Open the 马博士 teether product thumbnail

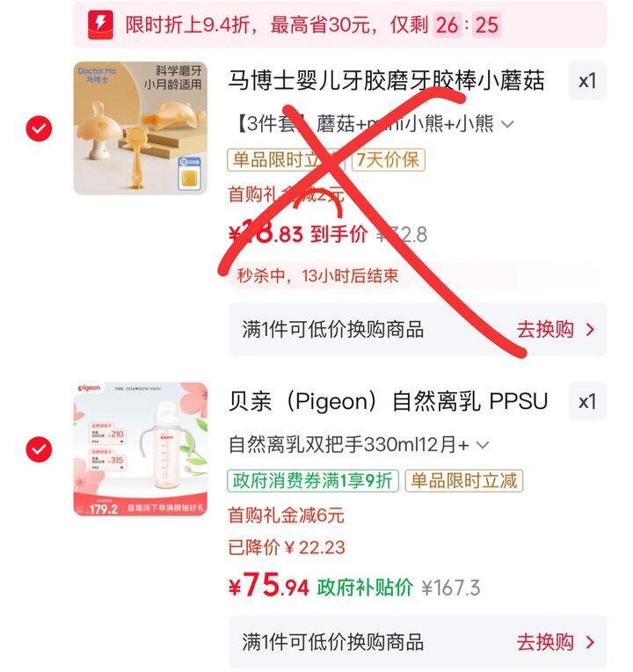141,128
